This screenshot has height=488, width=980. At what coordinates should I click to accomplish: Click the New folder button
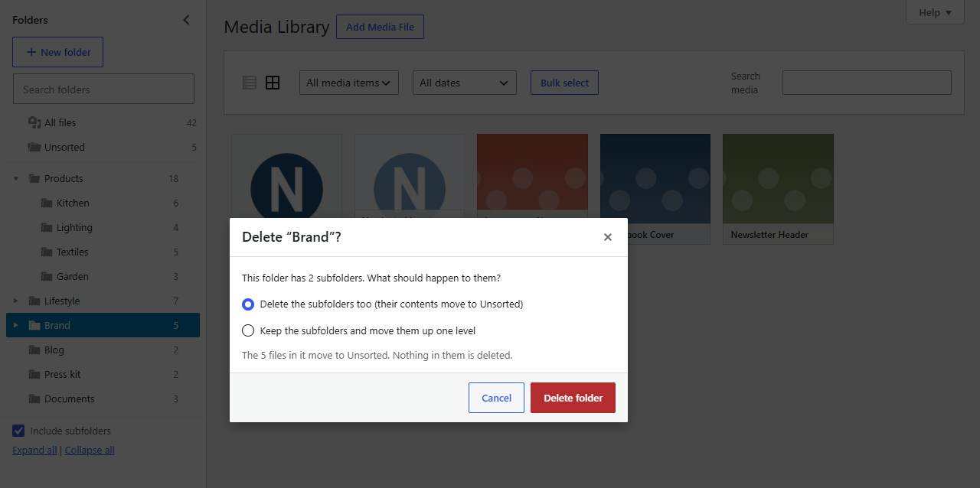[x=57, y=52]
